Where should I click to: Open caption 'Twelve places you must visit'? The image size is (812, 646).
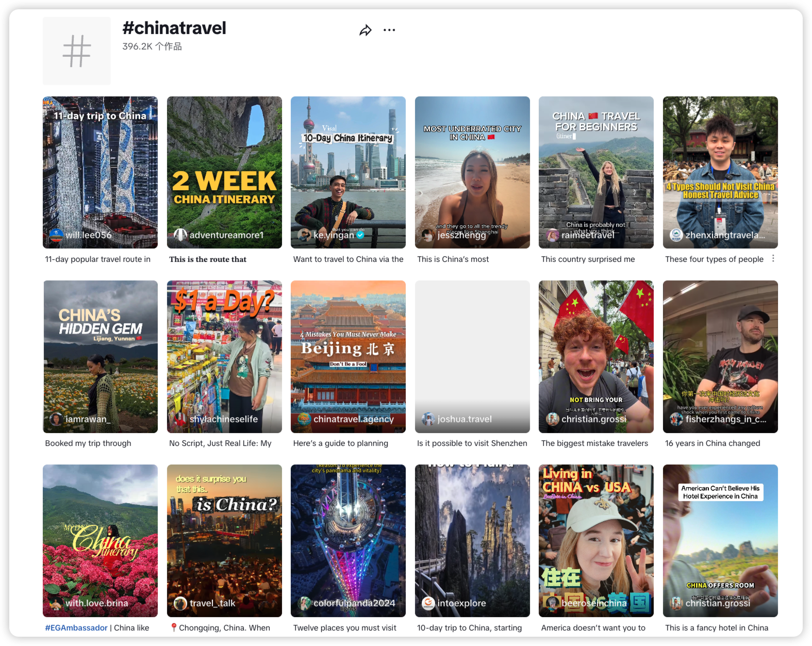tap(345, 627)
